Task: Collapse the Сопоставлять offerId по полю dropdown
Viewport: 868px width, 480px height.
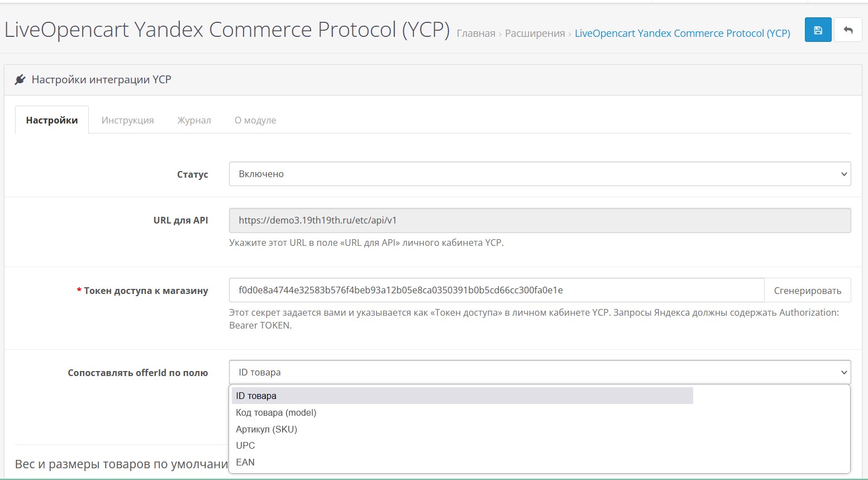Action: (x=540, y=372)
